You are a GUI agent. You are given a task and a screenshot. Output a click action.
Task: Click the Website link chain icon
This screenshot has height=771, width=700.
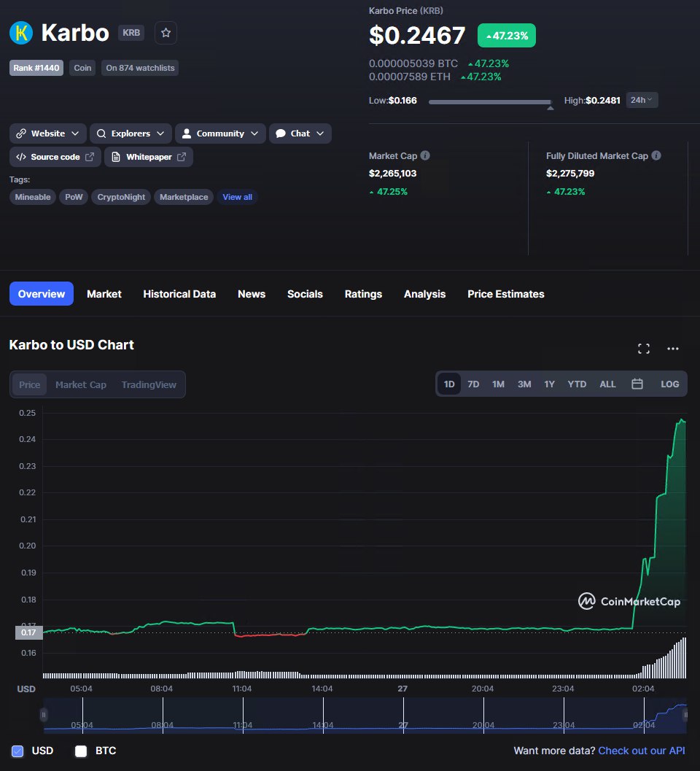20,133
